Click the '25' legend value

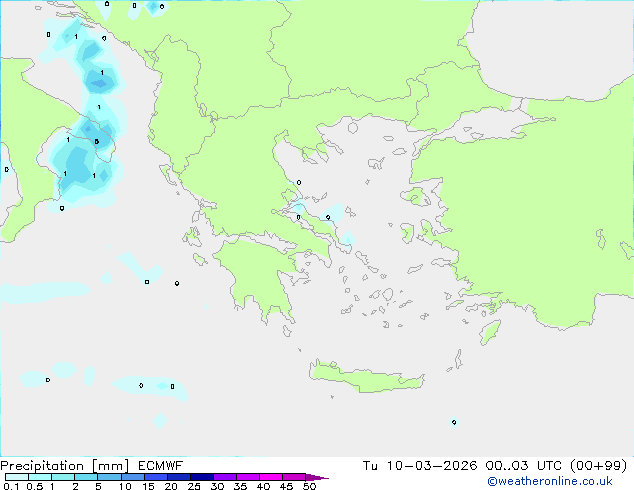194,486
